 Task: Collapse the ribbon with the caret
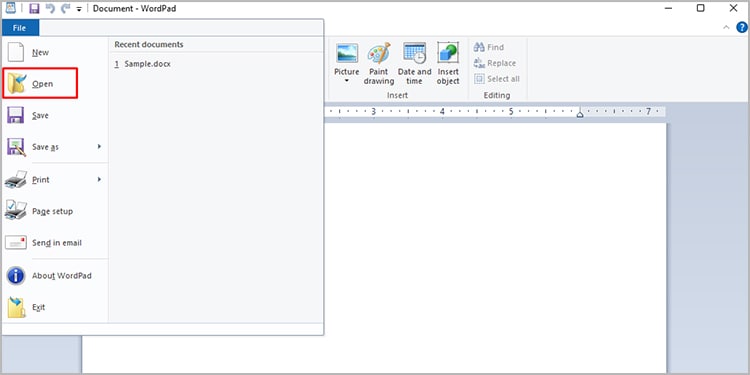[726, 28]
